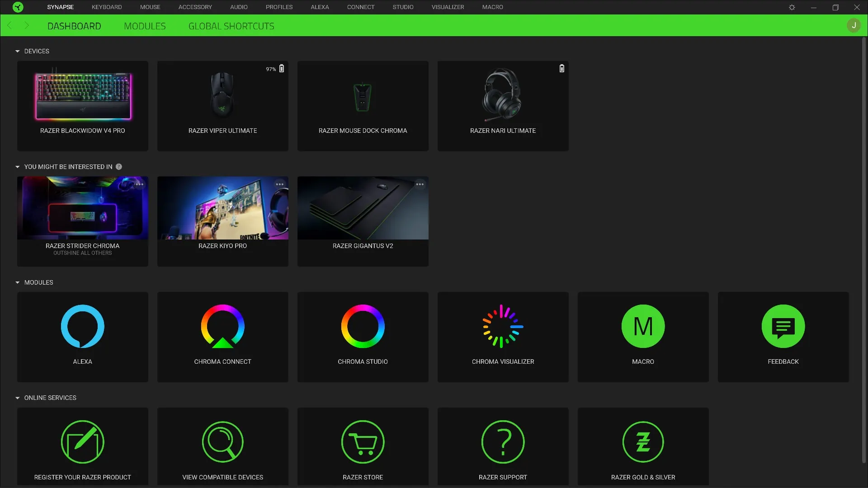View the 97% battery level indicator
Image resolution: width=868 pixels, height=488 pixels.
pos(271,69)
